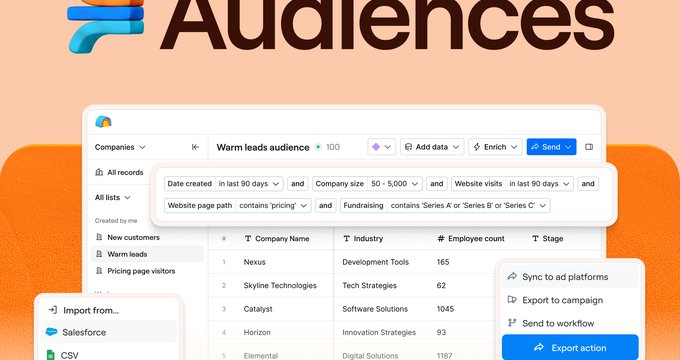Expand the All lists dropdown
This screenshot has height=360, width=680.
click(x=112, y=197)
